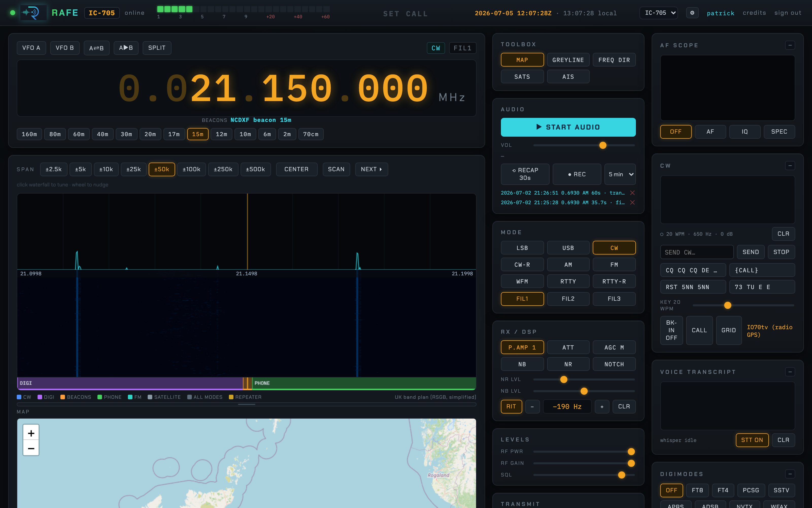Open settings with the gear icon

pos(692,13)
